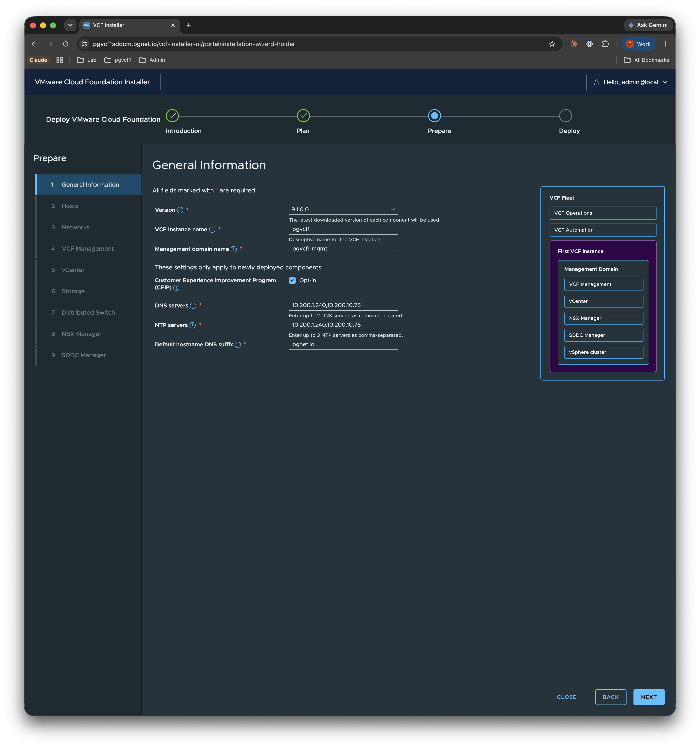
Task: Open the Work profile menu
Action: (639, 44)
